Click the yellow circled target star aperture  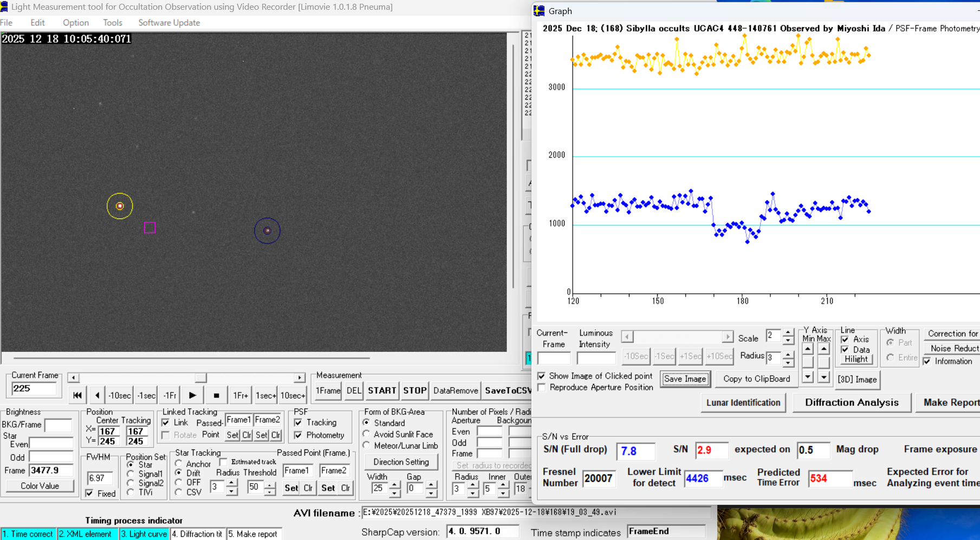click(120, 206)
